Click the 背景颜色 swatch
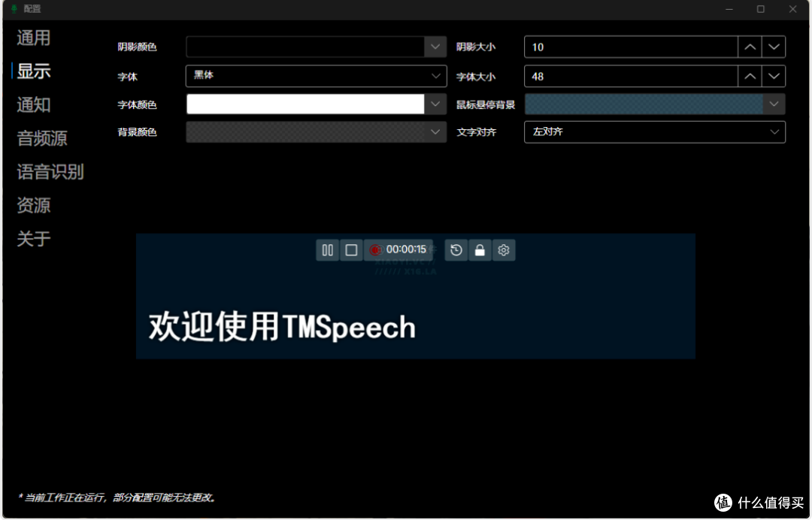The image size is (812, 520). point(305,132)
